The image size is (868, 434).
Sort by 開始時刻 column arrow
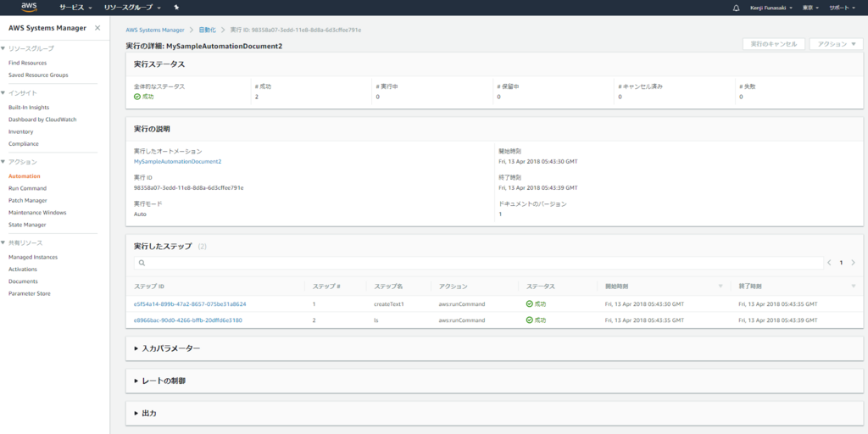click(721, 287)
